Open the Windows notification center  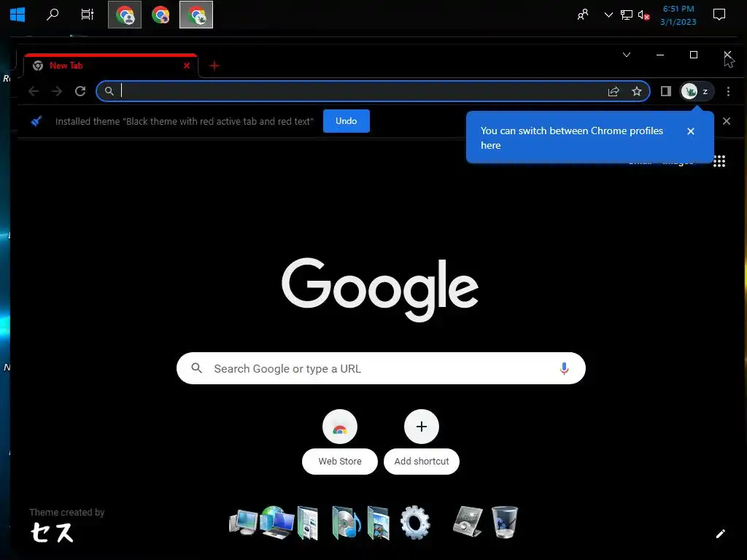[719, 15]
